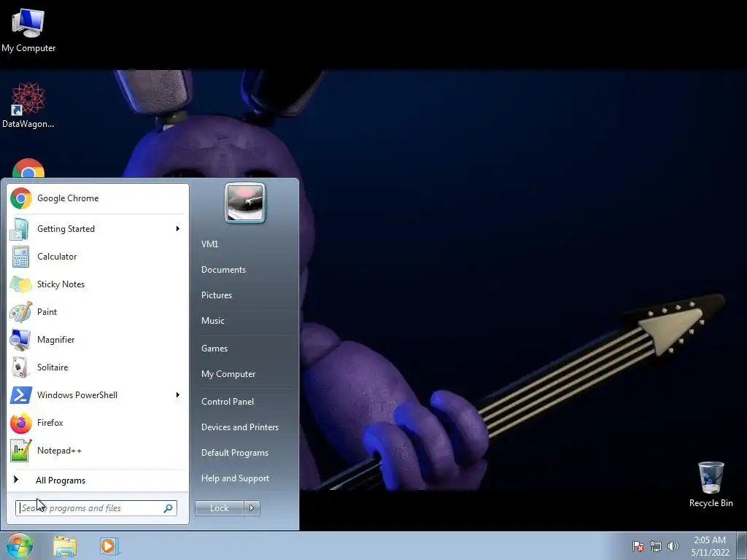Open Sticky Notes
This screenshot has width=747, height=560.
[x=97, y=284]
